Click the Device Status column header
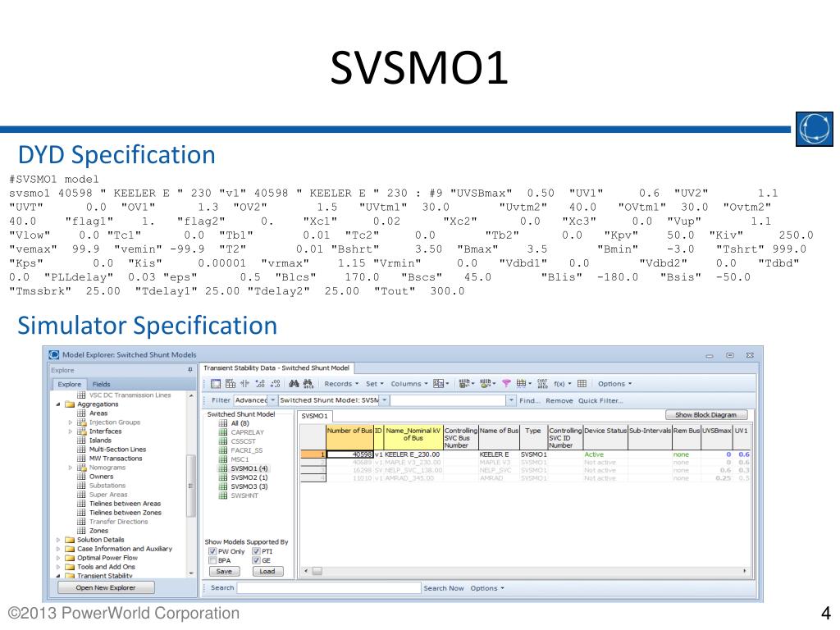This screenshot has width=840, height=630. pyautogui.click(x=605, y=438)
